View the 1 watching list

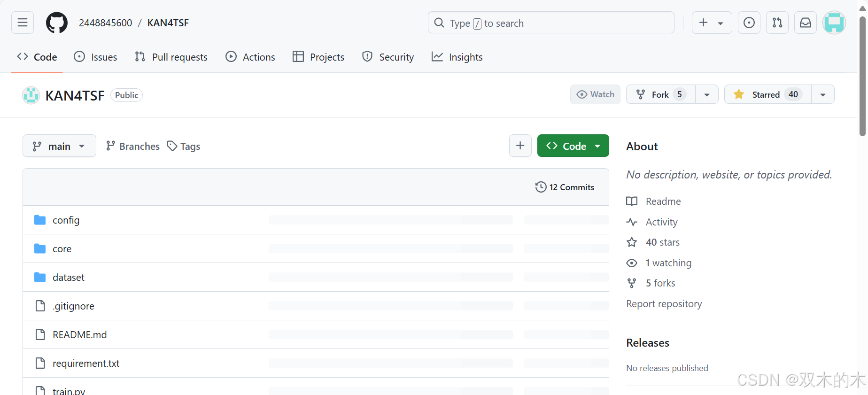click(x=659, y=263)
